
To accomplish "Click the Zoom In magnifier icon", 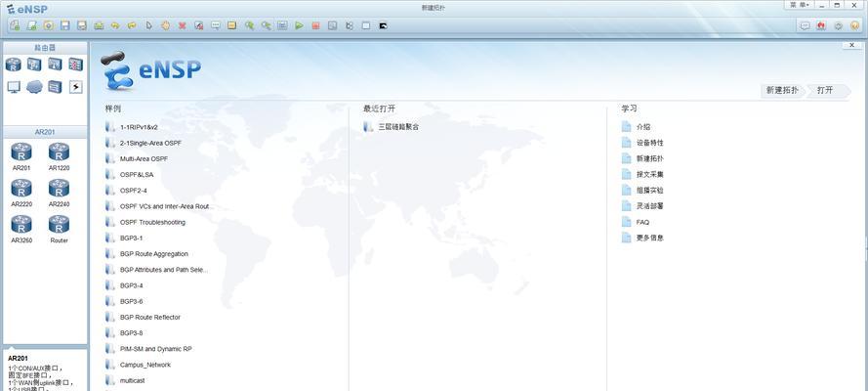I will (x=249, y=25).
